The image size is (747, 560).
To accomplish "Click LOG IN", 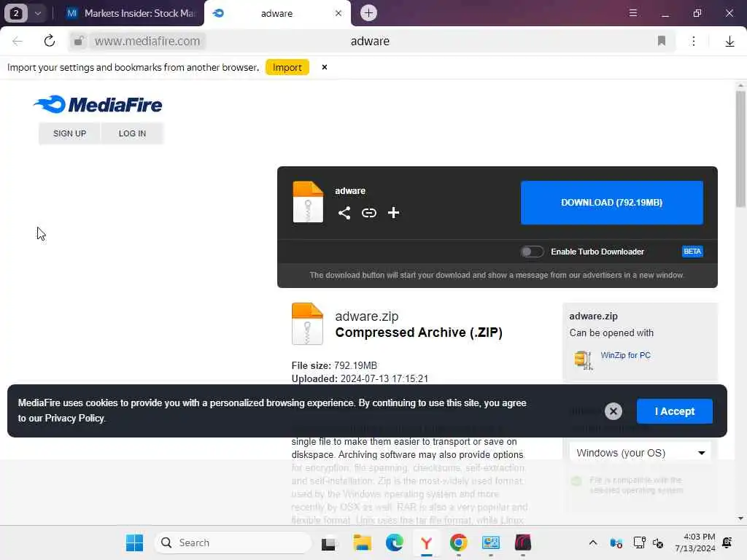I will pos(132,133).
